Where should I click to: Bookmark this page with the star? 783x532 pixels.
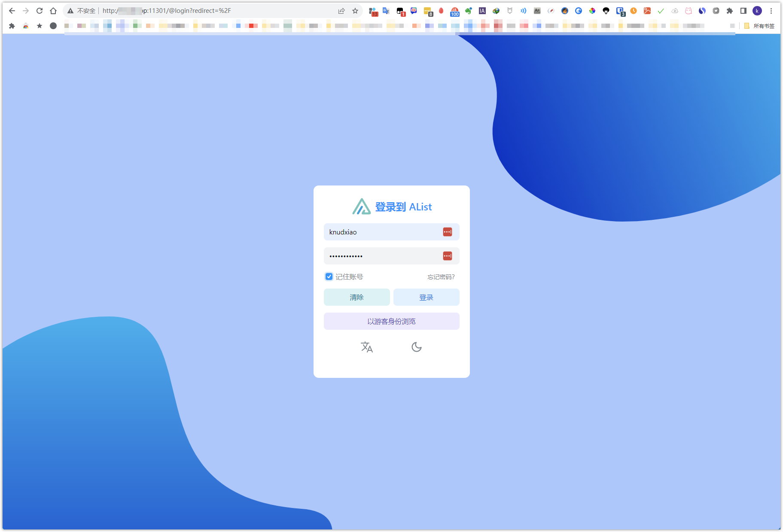pyautogui.click(x=355, y=11)
